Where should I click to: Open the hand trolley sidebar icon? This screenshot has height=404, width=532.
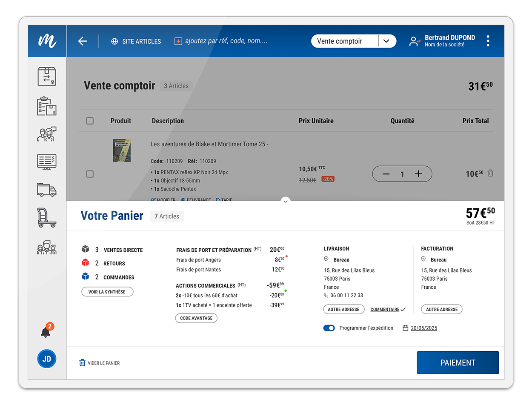[47, 218]
